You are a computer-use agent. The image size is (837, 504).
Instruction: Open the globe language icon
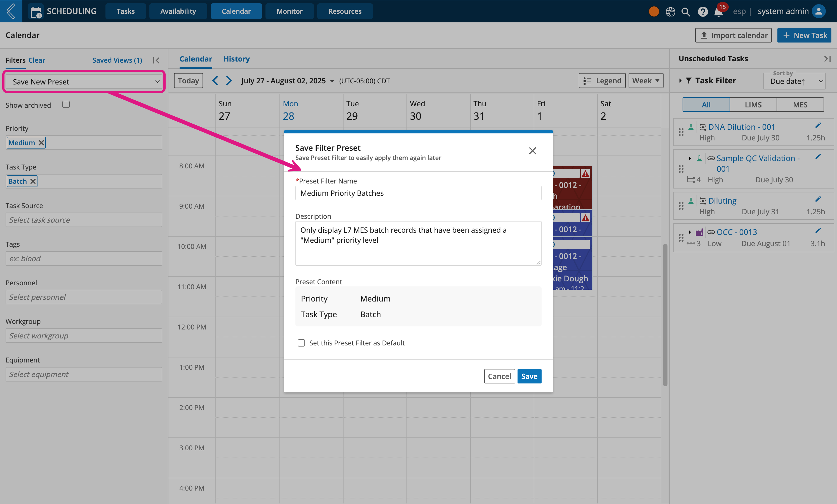tap(670, 12)
